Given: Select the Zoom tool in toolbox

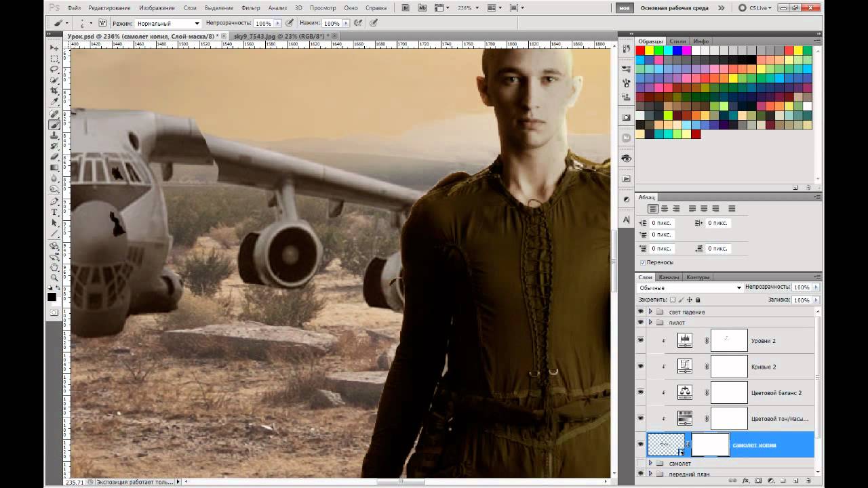Looking at the screenshot, I should [x=54, y=278].
